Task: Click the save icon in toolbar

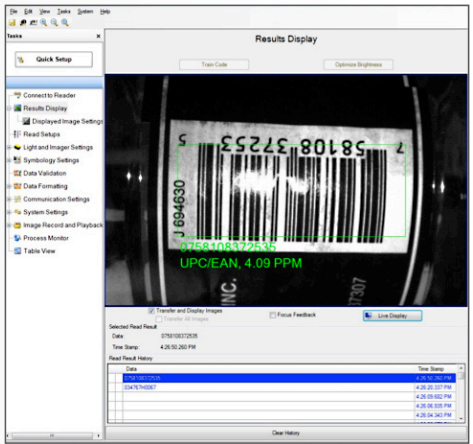Action: (x=12, y=23)
